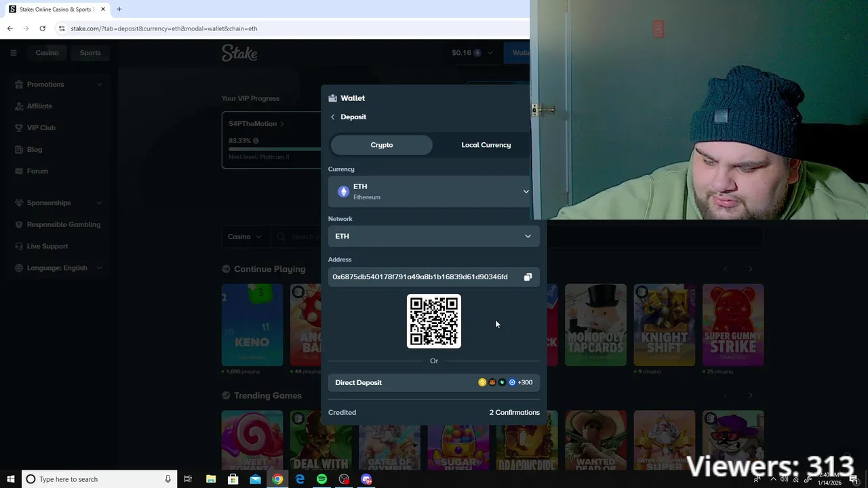Click the Cortana microphone icon
Image resolution: width=868 pixels, height=488 pixels.
coord(167,479)
